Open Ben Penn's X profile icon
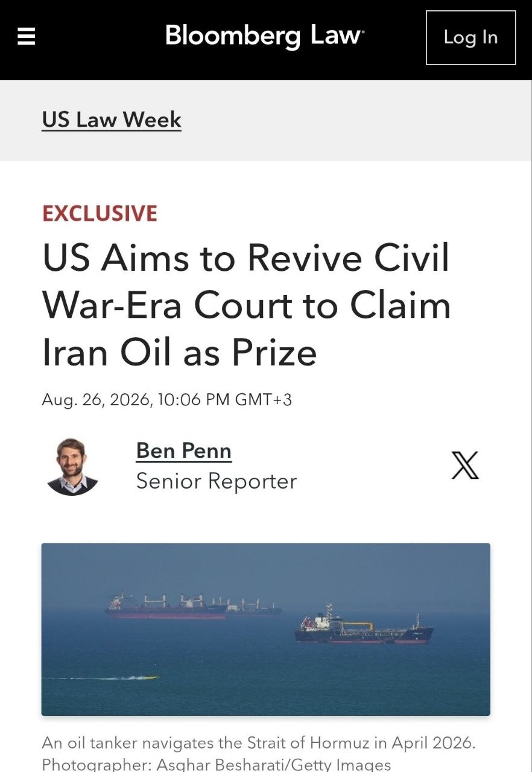The height and width of the screenshot is (772, 532). pyautogui.click(x=465, y=466)
